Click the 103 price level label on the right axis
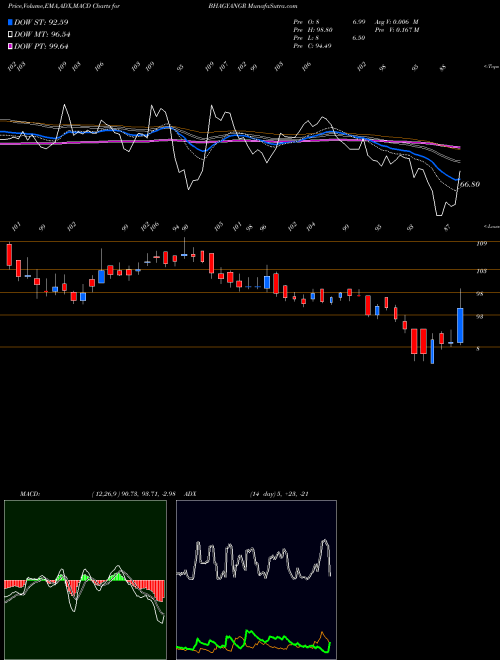500x660 pixels. coord(482,271)
